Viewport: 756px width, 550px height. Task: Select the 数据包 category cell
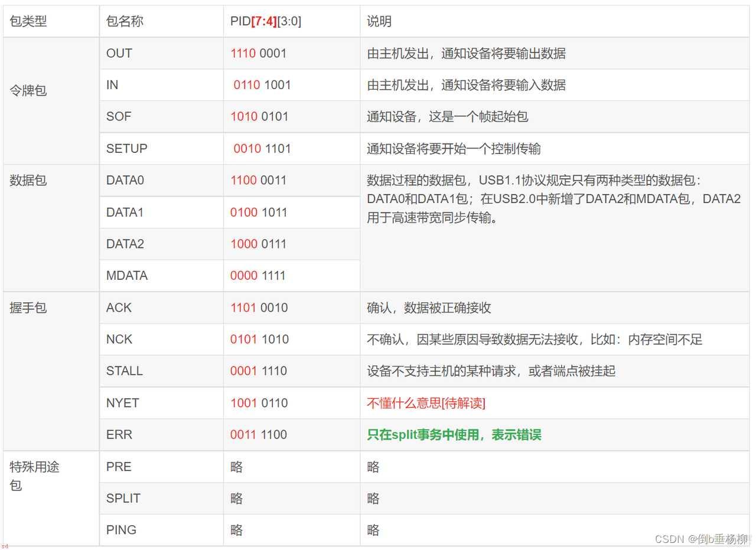pos(51,228)
